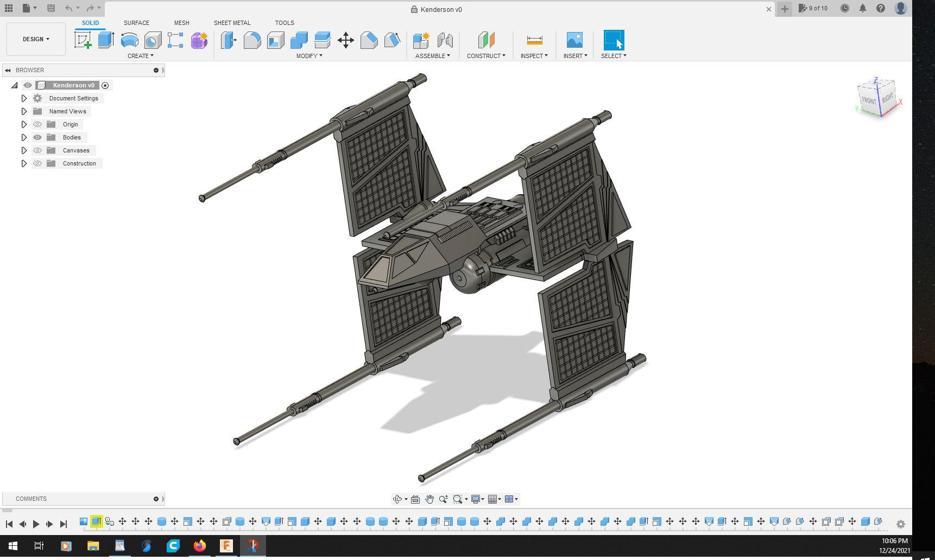935x560 pixels.
Task: Choose the Shell tool
Action: [275, 40]
